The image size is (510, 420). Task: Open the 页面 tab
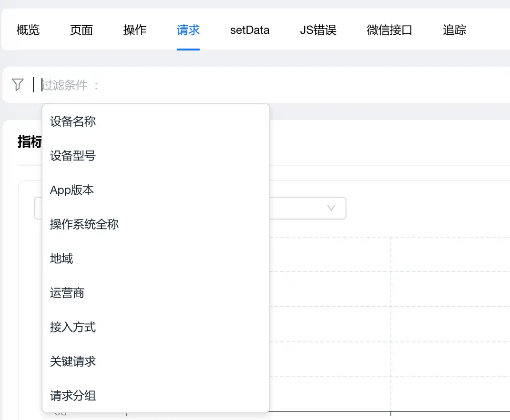[x=82, y=30]
